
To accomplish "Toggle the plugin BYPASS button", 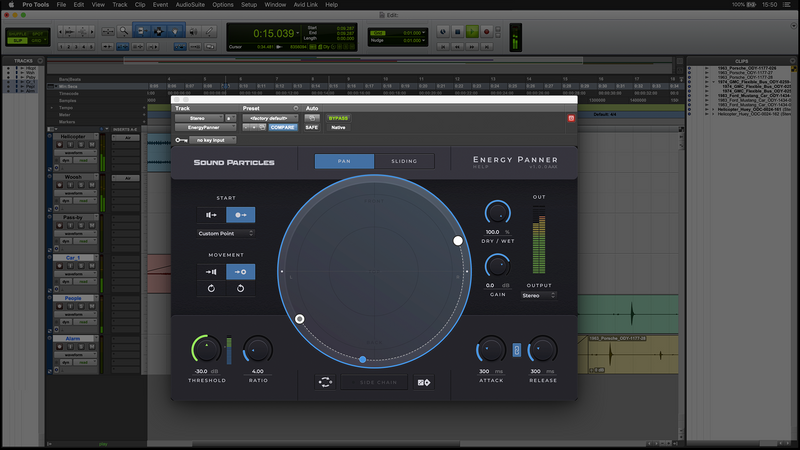I will pos(338,118).
